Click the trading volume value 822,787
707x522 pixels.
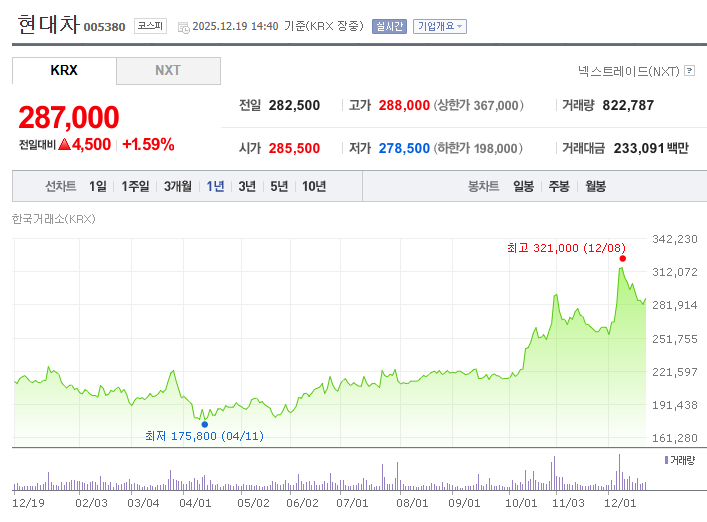(x=628, y=105)
